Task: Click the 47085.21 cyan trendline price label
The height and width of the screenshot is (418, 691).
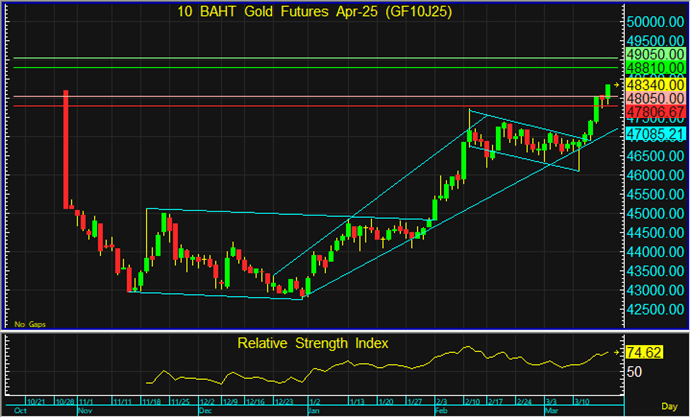Action: click(x=654, y=133)
